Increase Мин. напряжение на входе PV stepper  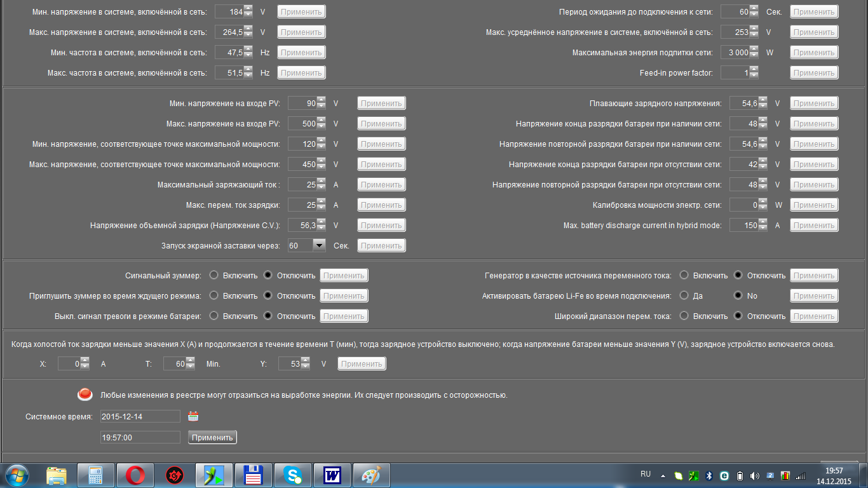pos(322,100)
